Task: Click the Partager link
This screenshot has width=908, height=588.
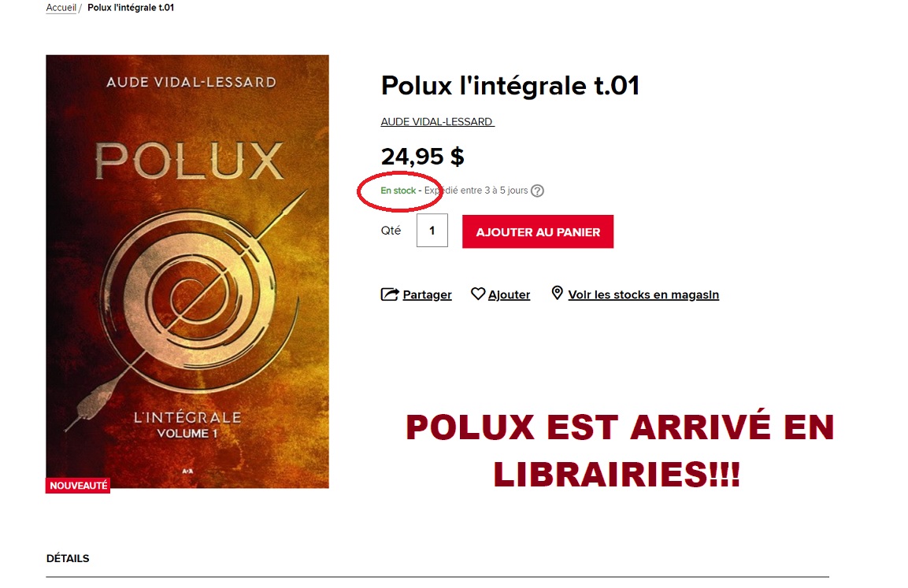Action: [427, 294]
